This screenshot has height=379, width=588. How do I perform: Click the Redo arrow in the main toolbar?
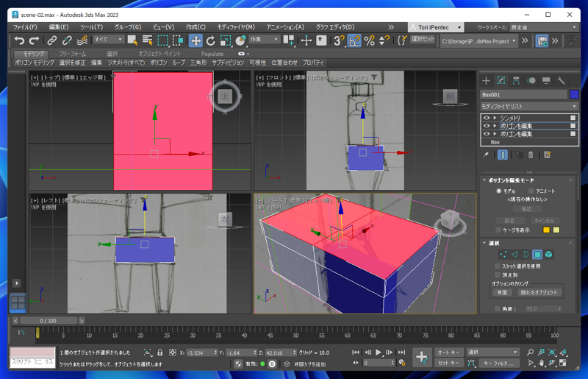[x=34, y=40]
